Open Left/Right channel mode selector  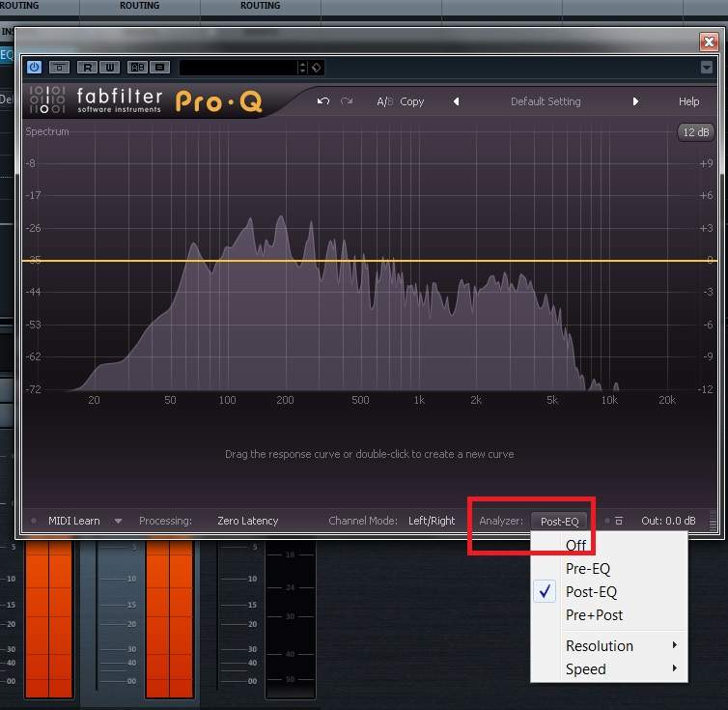point(432,521)
